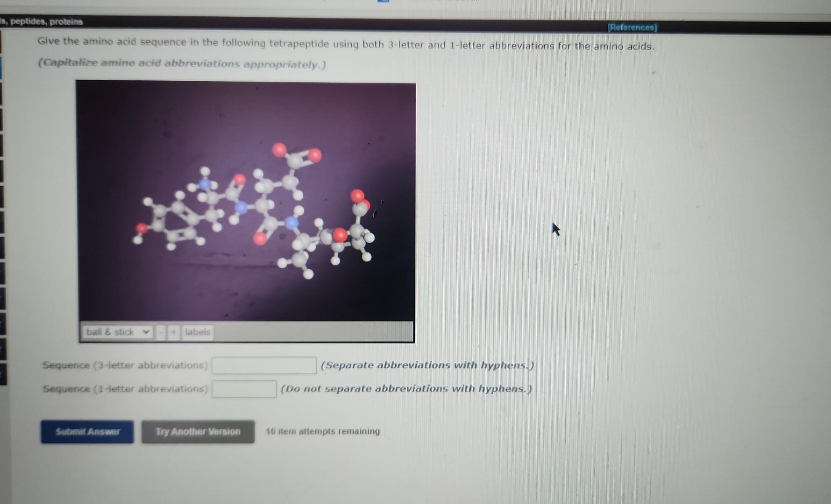The image size is (831, 504).
Task: Toggle atom labels in the molecule viewer
Action: coord(198,333)
